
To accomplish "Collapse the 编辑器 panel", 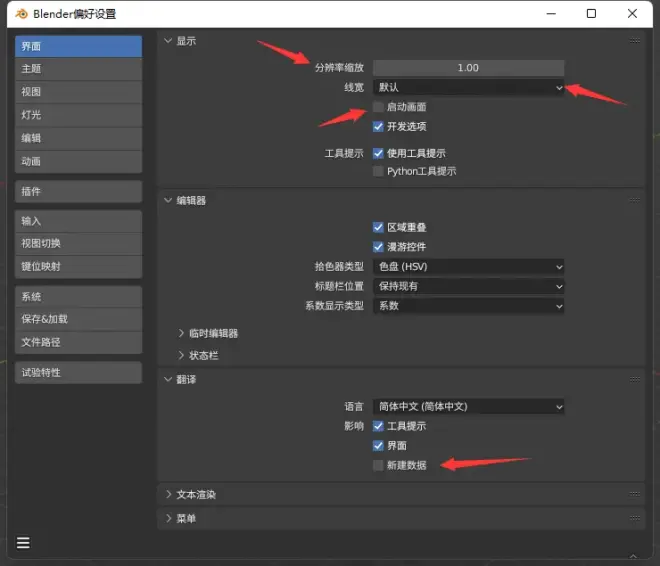I will point(168,200).
